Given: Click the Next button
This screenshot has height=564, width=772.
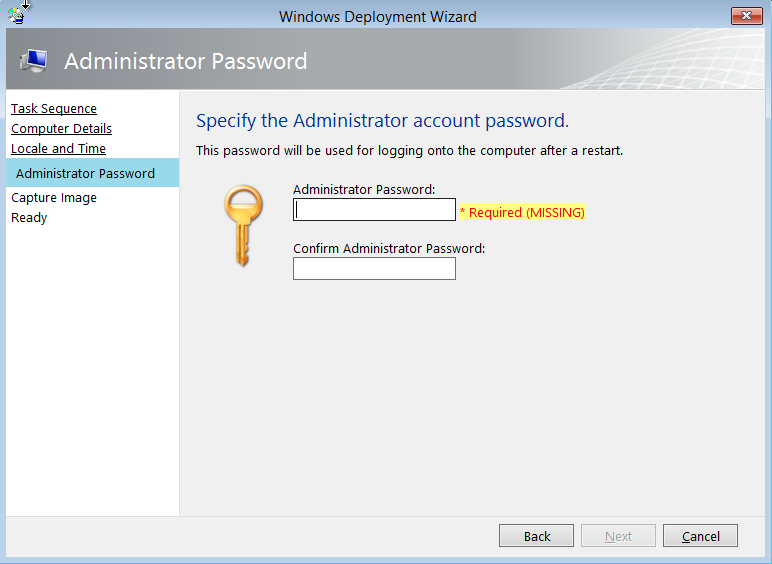Looking at the screenshot, I should (x=618, y=536).
